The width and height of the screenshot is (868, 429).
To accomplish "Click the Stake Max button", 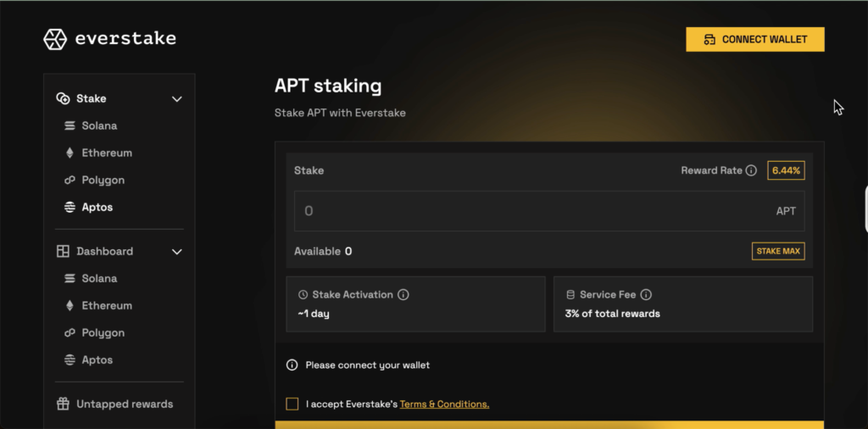I will (x=778, y=251).
